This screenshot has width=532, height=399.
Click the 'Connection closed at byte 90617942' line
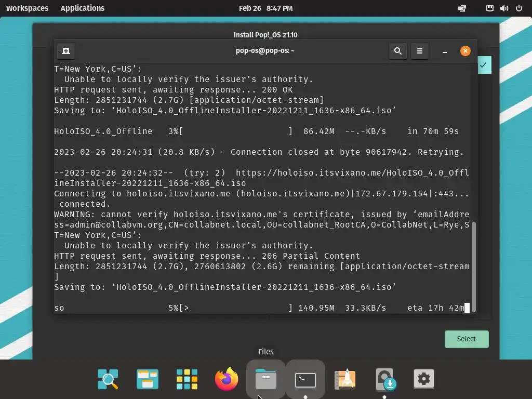259,152
